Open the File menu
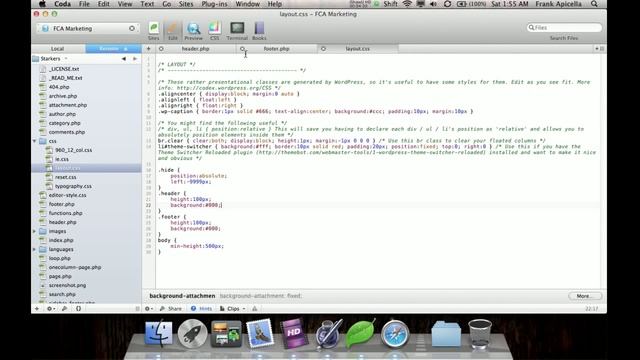The width and height of the screenshot is (640, 360). tap(84, 4)
